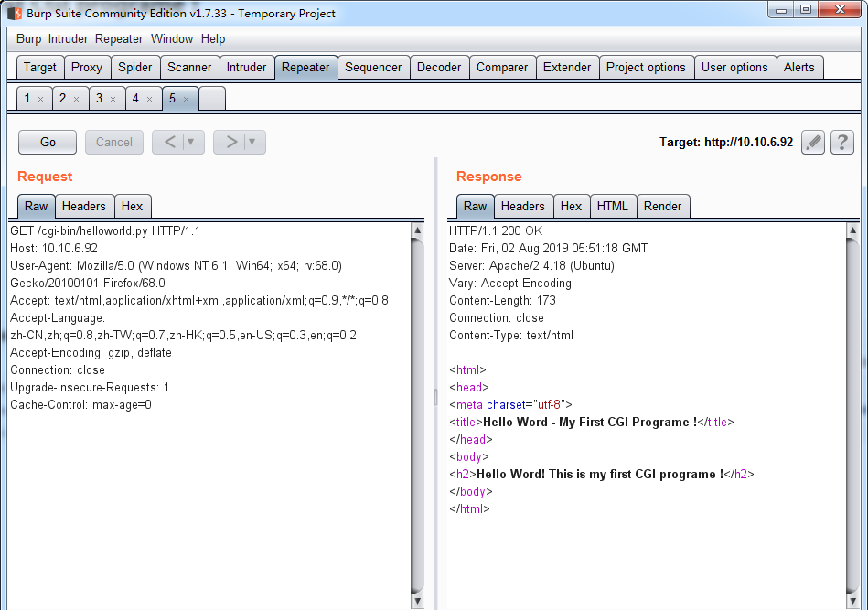Switch to the Sequencer tab

[x=373, y=68]
